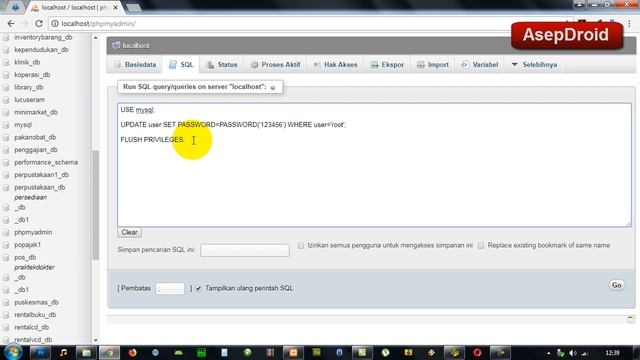Click the browser reload button

[x=39, y=24]
